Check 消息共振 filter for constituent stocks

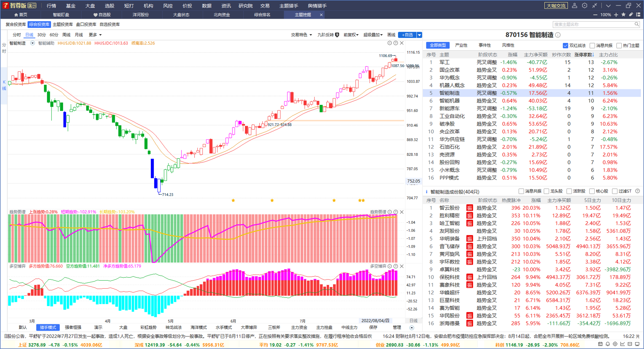(x=521, y=191)
